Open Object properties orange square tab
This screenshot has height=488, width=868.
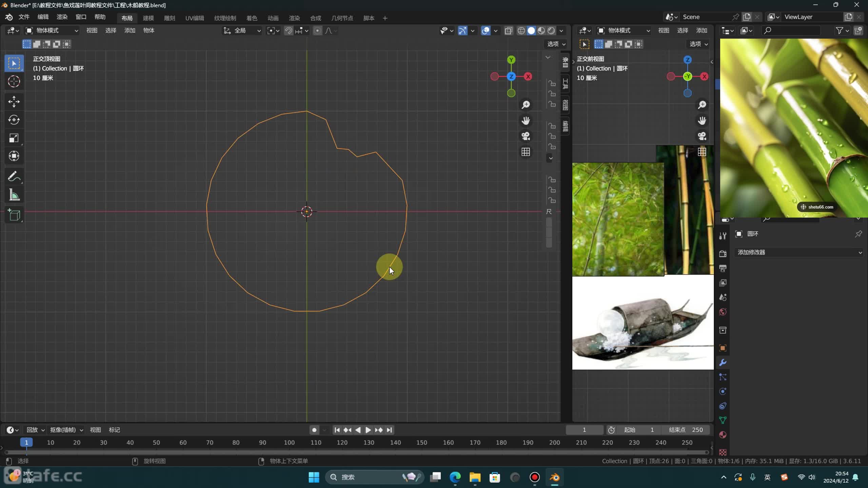pos(723,348)
